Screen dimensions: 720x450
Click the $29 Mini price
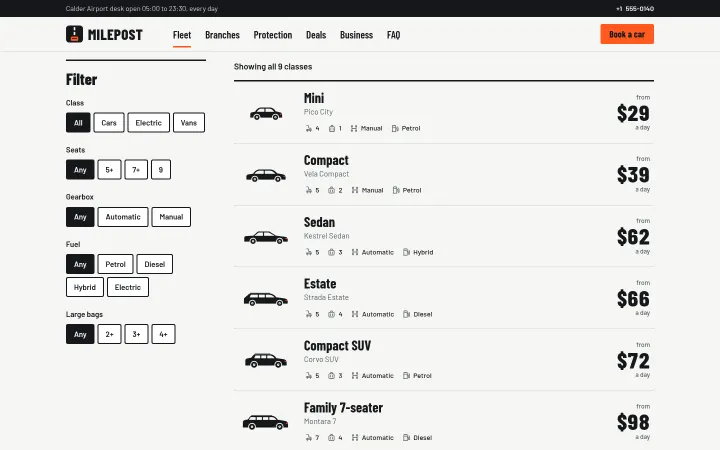633,113
